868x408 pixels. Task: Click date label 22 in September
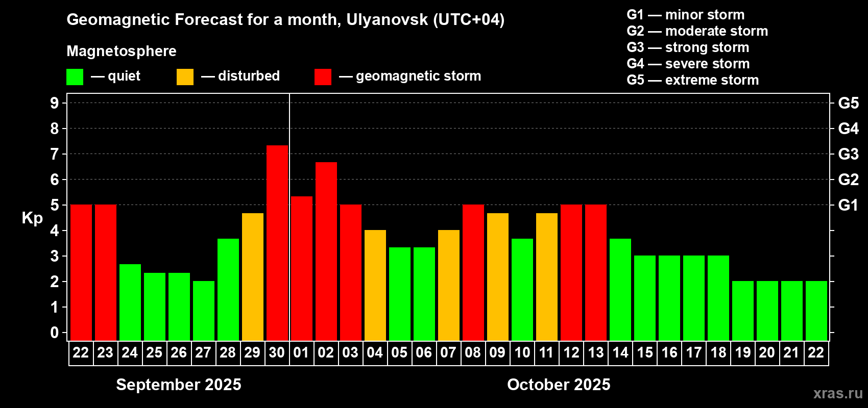point(81,353)
